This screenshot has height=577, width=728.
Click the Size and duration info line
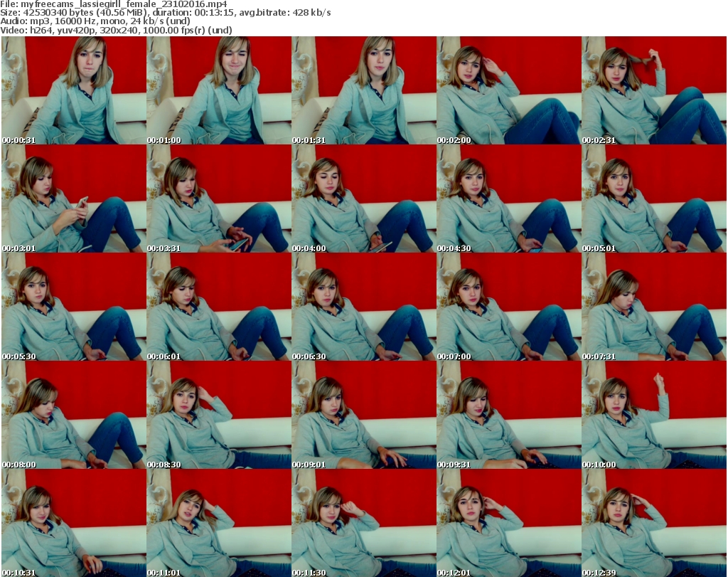[x=165, y=13]
